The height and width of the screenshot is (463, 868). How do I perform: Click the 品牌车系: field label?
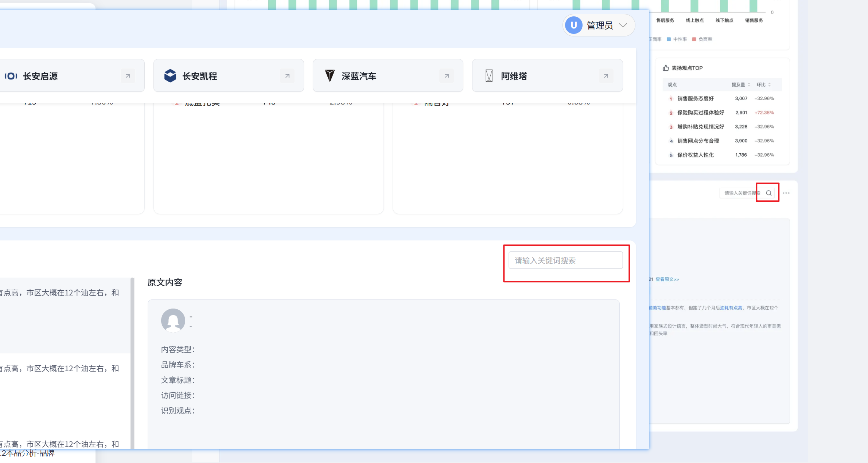point(178,365)
